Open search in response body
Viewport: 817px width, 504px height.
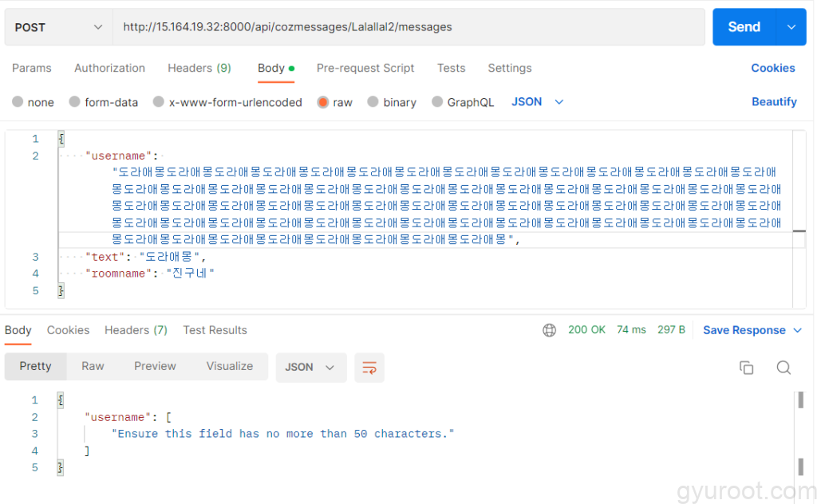pos(783,368)
